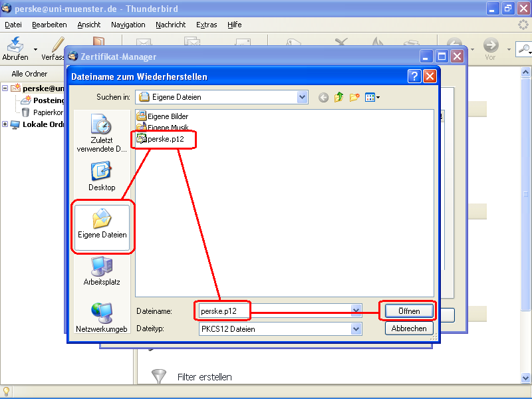Click the Abbrechen button
The height and width of the screenshot is (399, 532).
(x=408, y=328)
